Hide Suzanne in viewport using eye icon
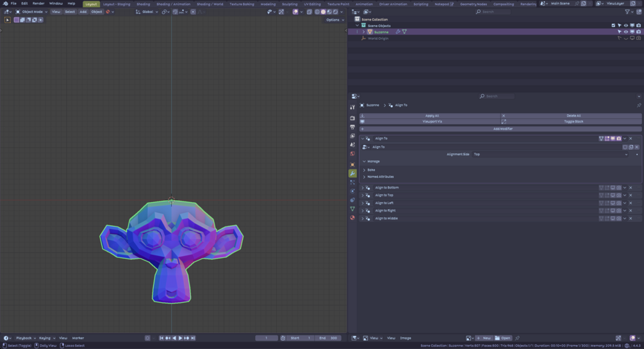This screenshot has height=349, width=644. [x=626, y=31]
